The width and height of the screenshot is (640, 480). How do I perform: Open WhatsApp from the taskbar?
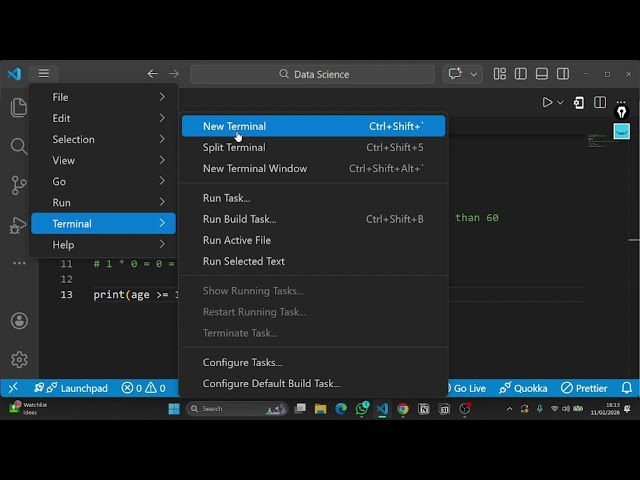[x=362, y=409]
